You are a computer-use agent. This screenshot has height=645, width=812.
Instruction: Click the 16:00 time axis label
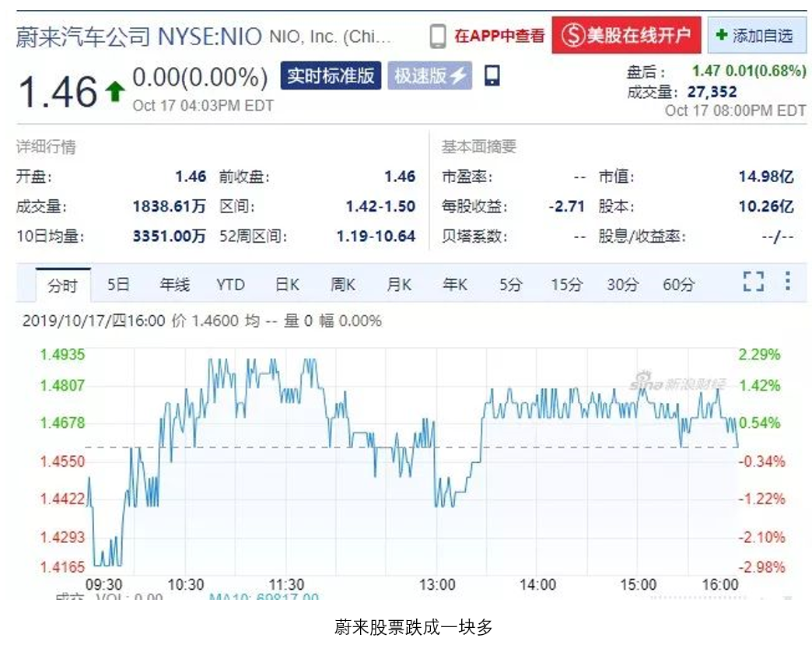point(719,585)
